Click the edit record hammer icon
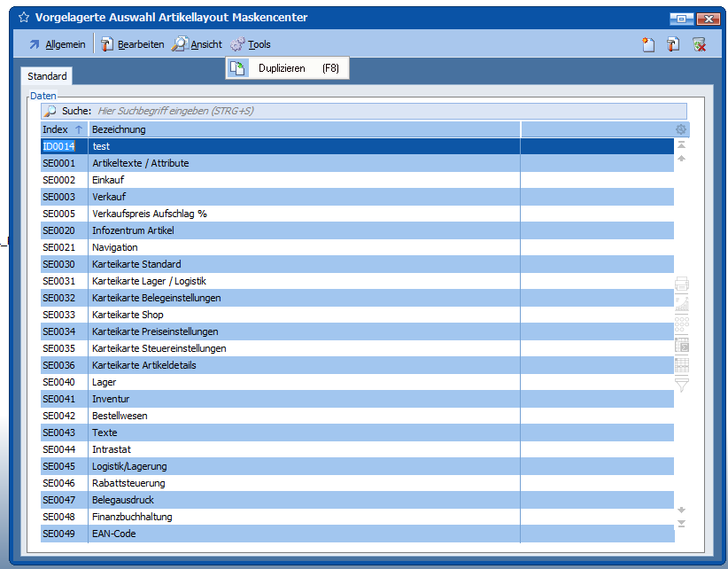The width and height of the screenshot is (728, 569). [x=673, y=45]
